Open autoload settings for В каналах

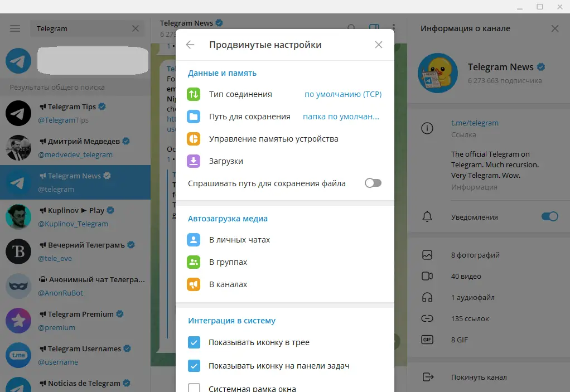194,284
